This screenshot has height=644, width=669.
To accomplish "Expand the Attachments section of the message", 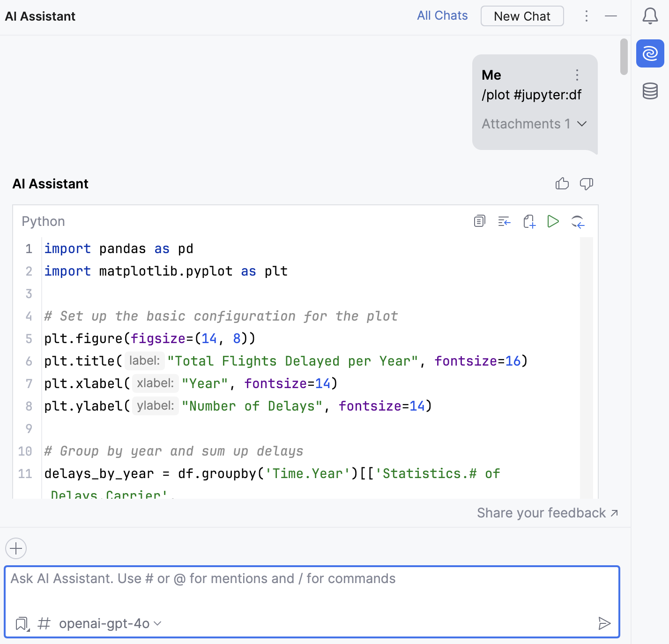I will click(x=534, y=124).
